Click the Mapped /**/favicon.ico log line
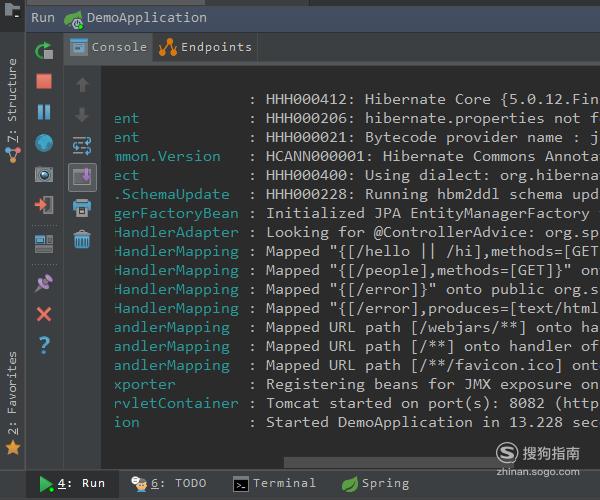The image size is (600, 500). (357, 365)
